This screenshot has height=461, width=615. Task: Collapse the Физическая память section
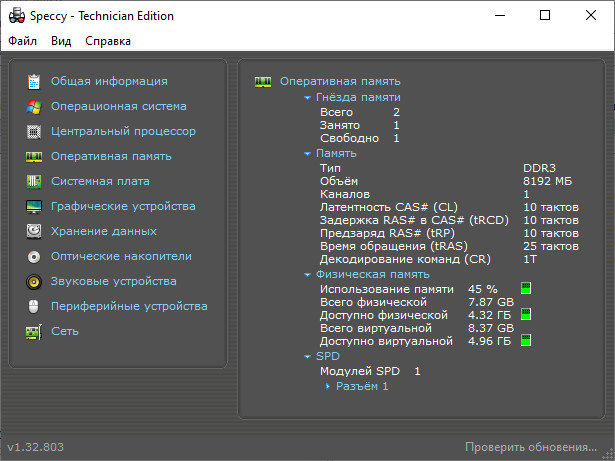point(308,274)
